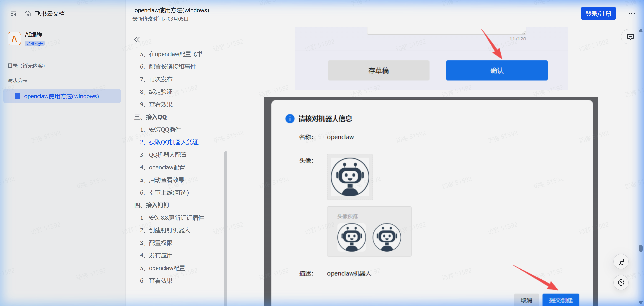
Task: Click the 确认 button in the screenshot
Action: coord(496,70)
